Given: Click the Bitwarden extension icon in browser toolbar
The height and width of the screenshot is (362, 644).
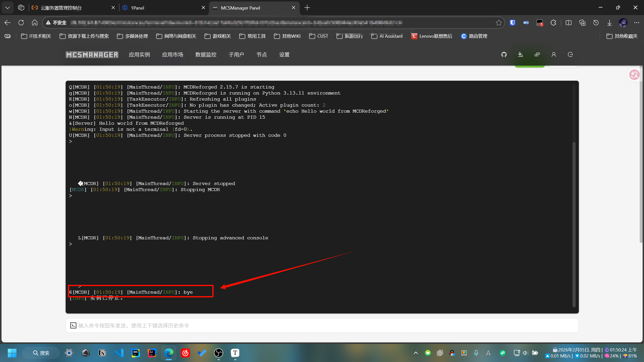Looking at the screenshot, I should (512, 23).
